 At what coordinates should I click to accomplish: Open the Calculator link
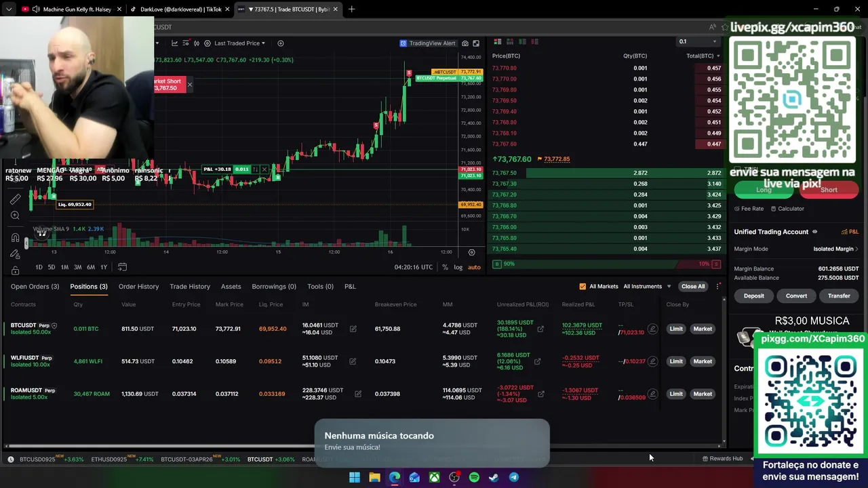pos(787,209)
